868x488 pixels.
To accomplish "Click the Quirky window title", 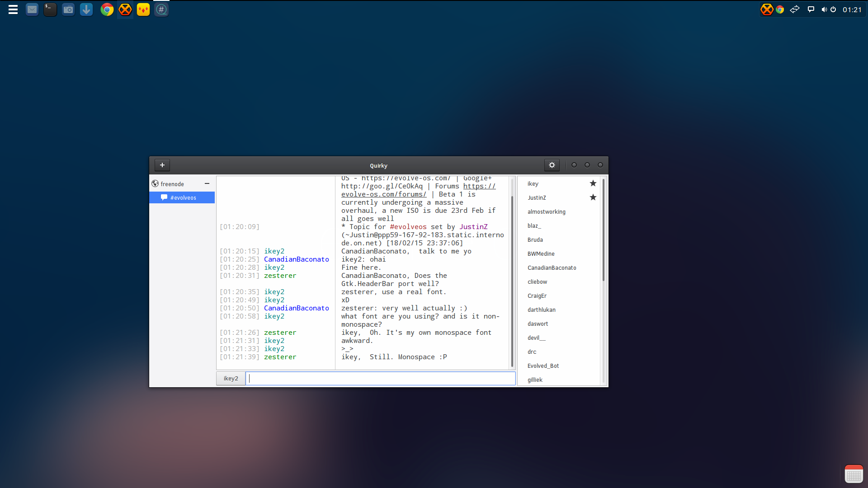I will 379,165.
